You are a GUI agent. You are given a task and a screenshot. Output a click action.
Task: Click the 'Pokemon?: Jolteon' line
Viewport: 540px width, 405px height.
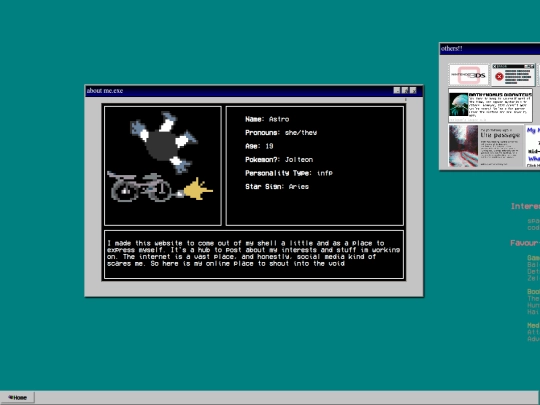click(x=279, y=159)
